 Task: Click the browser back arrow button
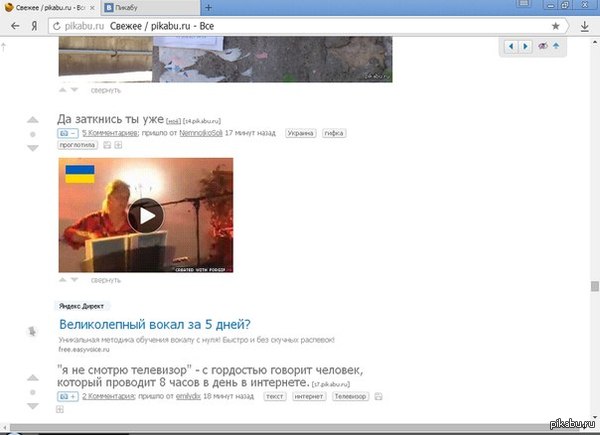coord(15,25)
